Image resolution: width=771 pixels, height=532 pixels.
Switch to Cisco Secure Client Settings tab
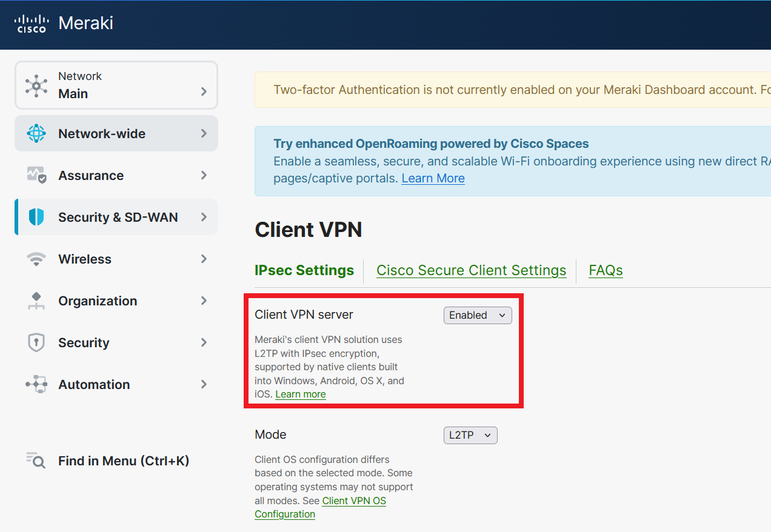472,270
